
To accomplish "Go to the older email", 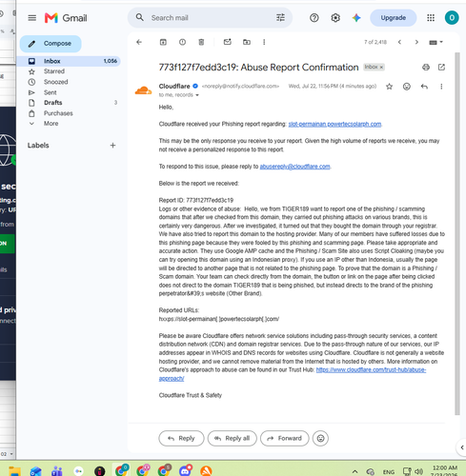I will tap(416, 42).
